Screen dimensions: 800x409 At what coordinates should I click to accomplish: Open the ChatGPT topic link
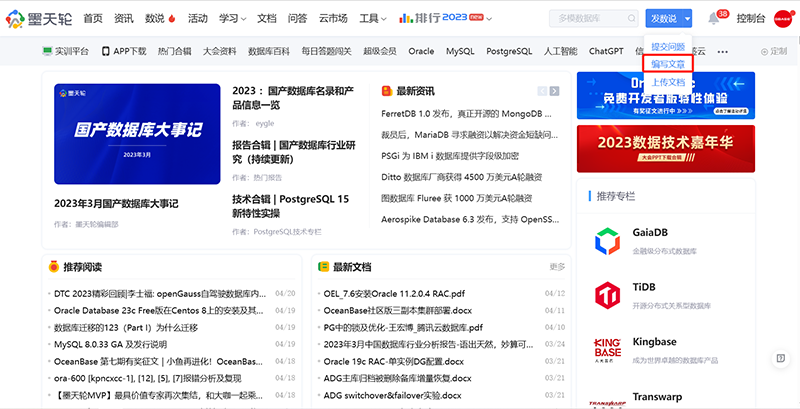coord(606,51)
